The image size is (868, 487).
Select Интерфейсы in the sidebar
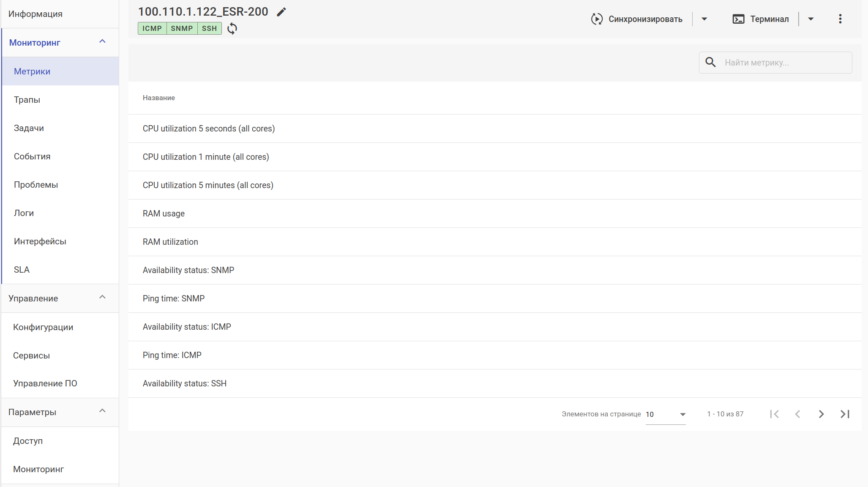(40, 241)
